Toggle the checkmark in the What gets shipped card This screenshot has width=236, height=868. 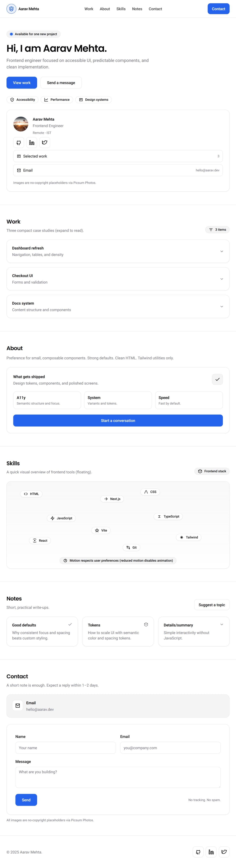click(217, 379)
